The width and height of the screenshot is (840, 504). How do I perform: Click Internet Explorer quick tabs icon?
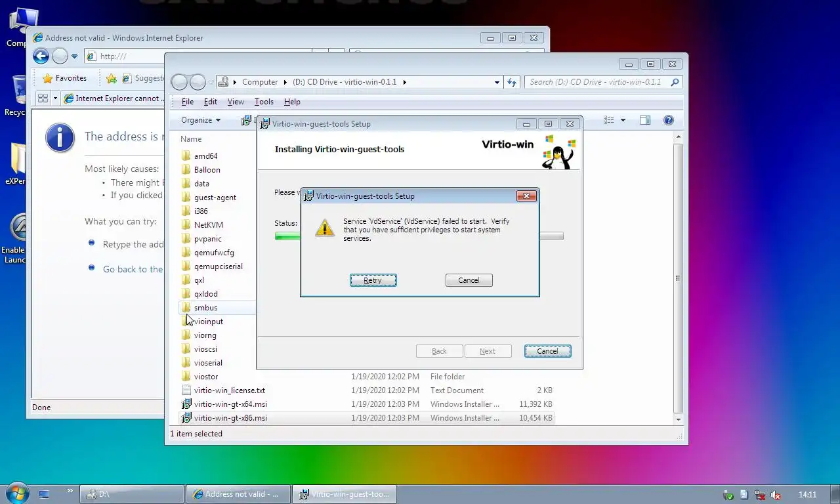pyautogui.click(x=43, y=98)
